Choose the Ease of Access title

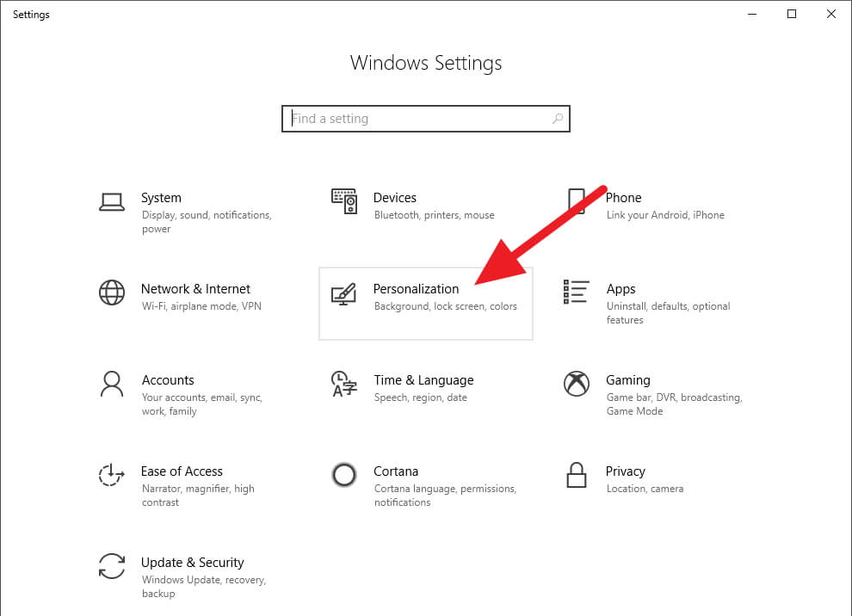click(x=182, y=471)
